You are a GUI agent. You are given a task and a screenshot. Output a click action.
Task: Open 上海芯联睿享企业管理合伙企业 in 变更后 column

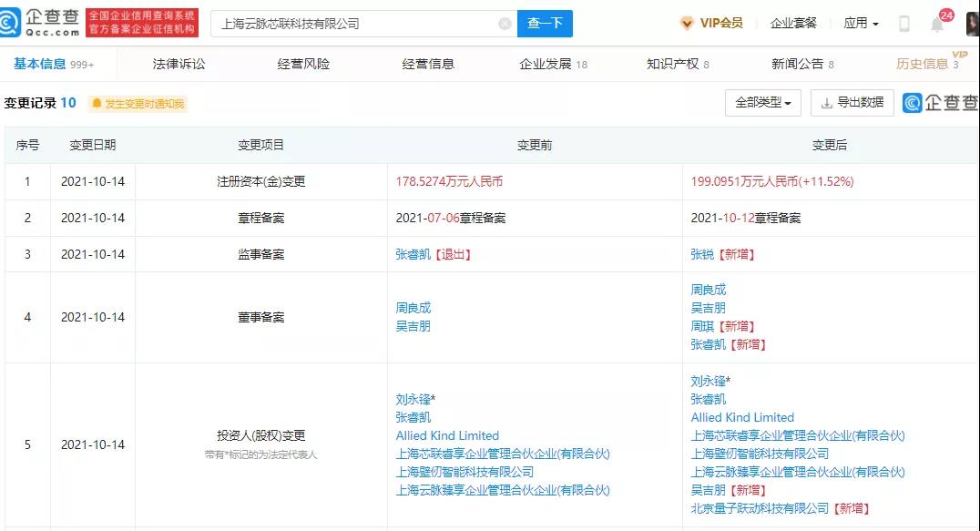(x=798, y=435)
